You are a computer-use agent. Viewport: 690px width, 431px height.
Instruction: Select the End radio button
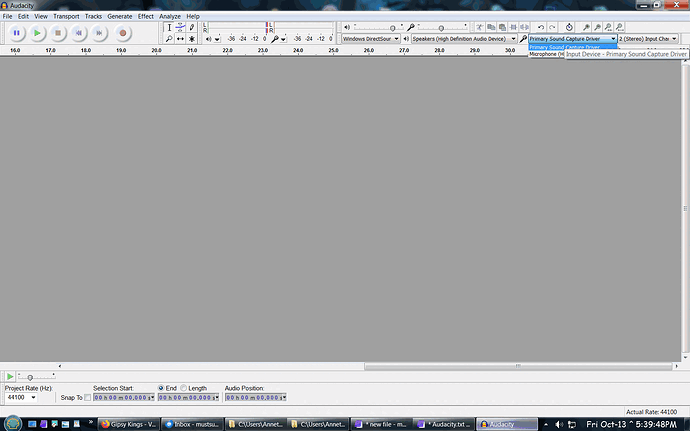pos(161,388)
